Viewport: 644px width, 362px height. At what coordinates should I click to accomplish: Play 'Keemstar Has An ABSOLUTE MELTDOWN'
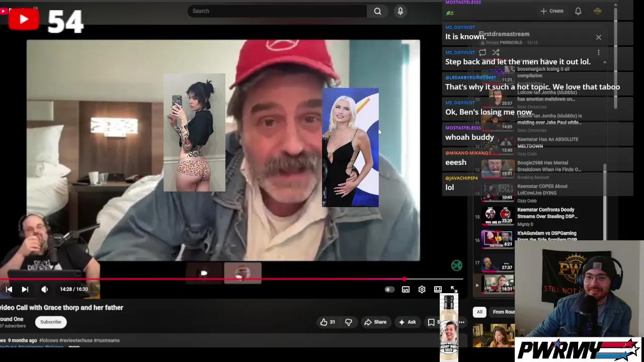(548, 142)
